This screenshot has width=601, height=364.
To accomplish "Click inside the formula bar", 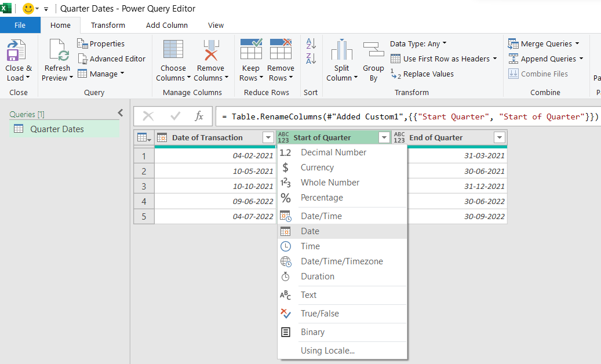I will click(x=409, y=117).
